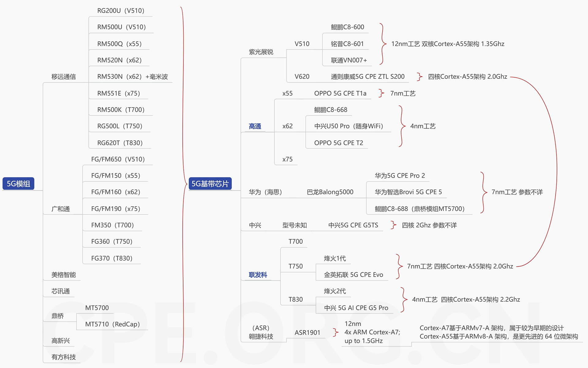Click the 鲲鹏C8-600 device node

click(x=348, y=27)
